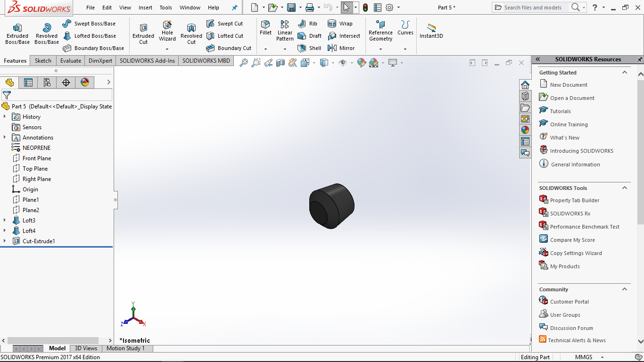
Task: Select the Draft tool
Action: [x=309, y=36]
